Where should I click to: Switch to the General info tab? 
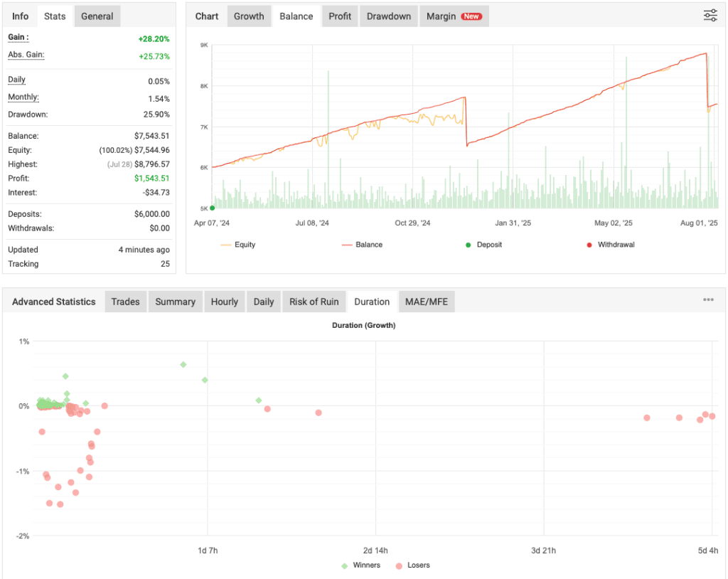(x=97, y=16)
